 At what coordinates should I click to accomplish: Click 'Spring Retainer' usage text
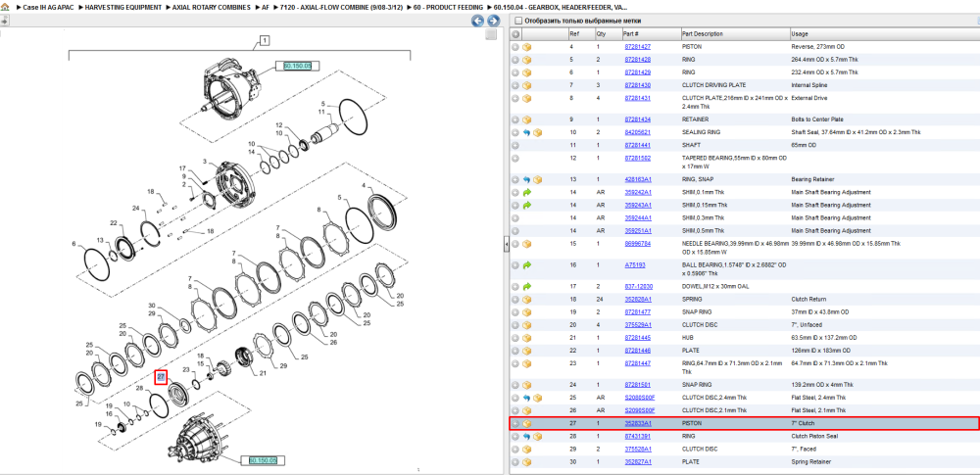click(810, 462)
